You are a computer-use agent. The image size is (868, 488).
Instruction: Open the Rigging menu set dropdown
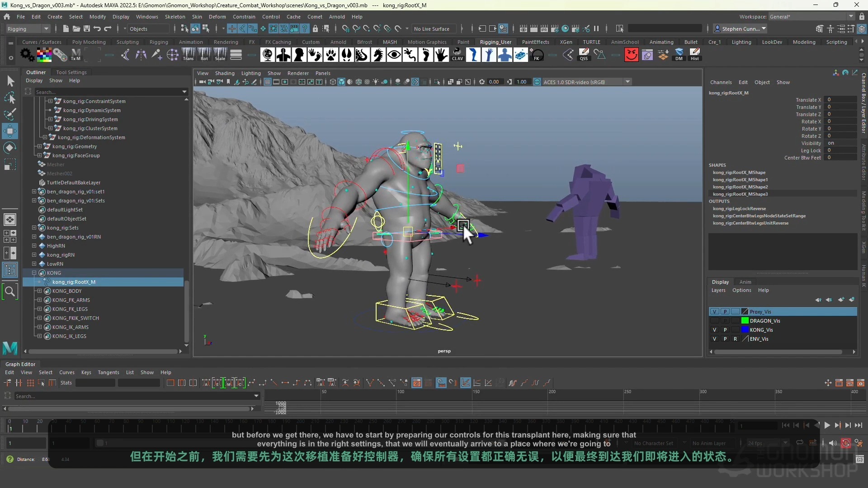coord(46,28)
